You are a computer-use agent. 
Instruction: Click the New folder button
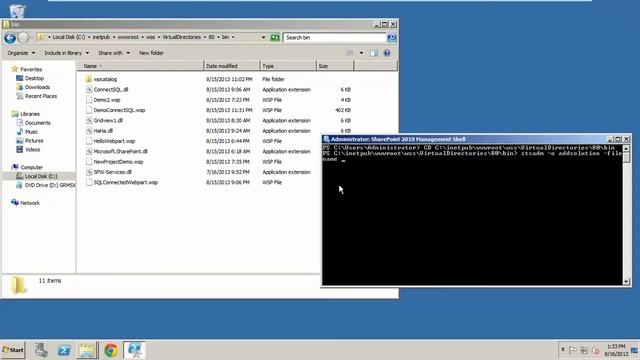[x=151, y=53]
